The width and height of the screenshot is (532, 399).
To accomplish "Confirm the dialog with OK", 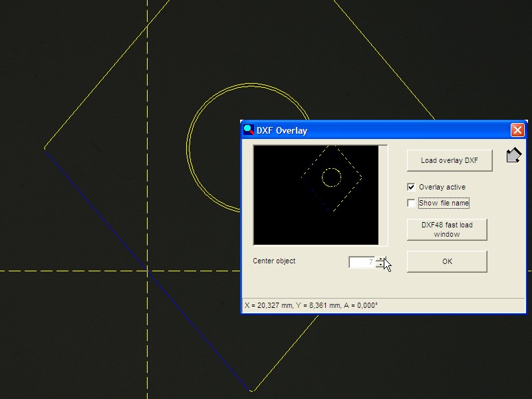I will (x=447, y=261).
